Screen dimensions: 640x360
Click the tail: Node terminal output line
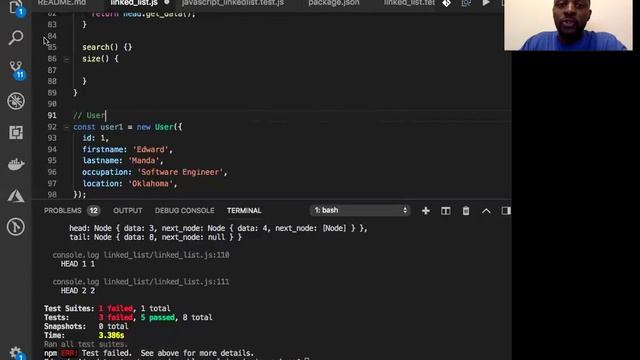[155, 237]
